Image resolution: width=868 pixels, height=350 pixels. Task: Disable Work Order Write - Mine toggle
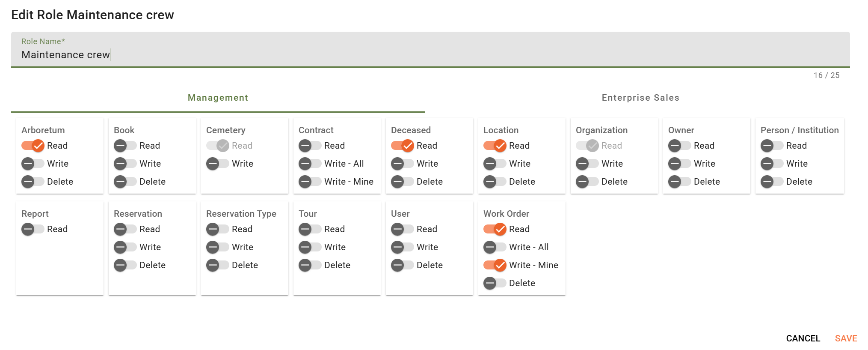[495, 265]
